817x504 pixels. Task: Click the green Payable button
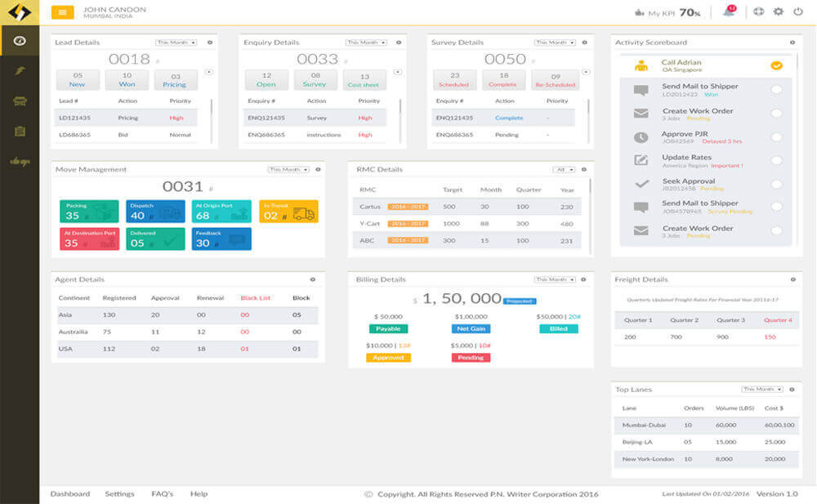click(388, 329)
